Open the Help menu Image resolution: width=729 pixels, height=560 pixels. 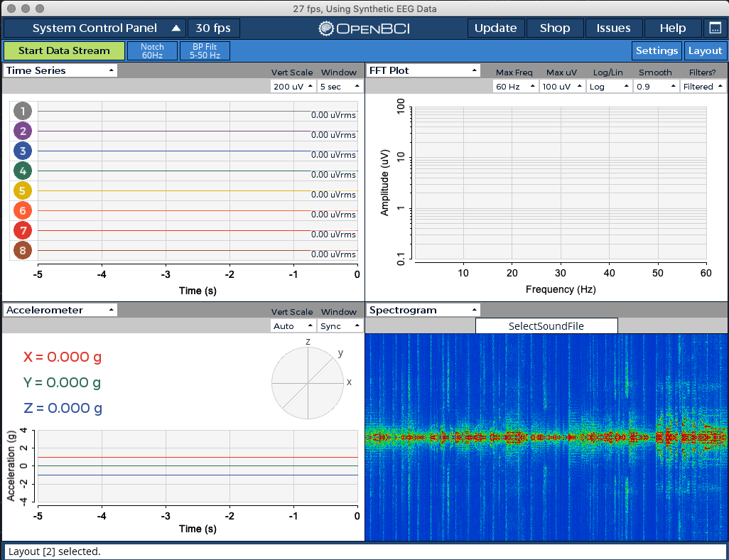[672, 28]
